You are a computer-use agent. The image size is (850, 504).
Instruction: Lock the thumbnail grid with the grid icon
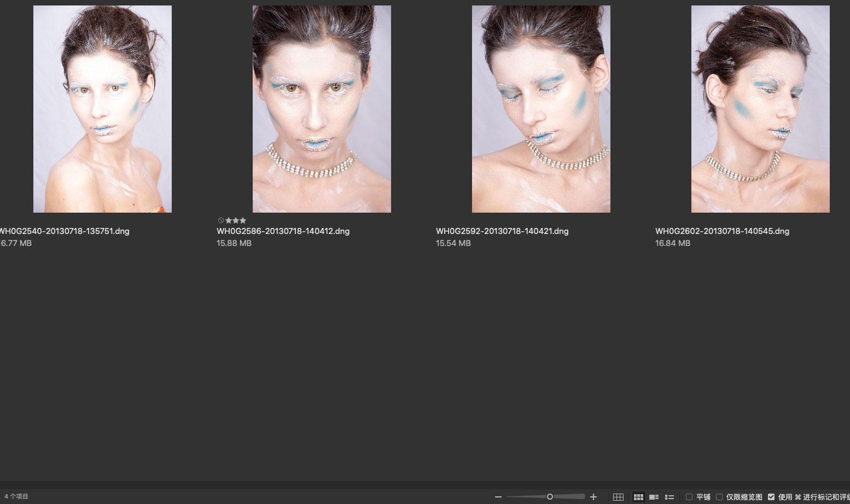pyautogui.click(x=618, y=497)
